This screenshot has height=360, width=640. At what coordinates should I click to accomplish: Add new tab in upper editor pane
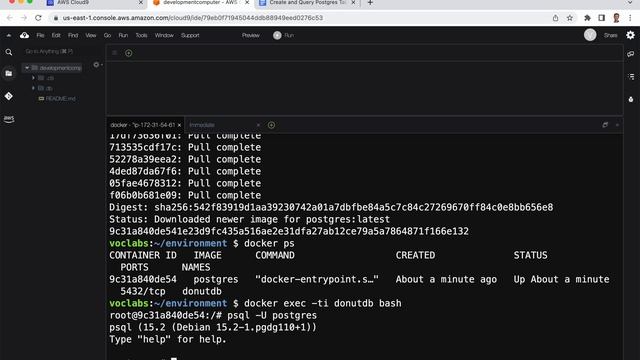coord(129,53)
